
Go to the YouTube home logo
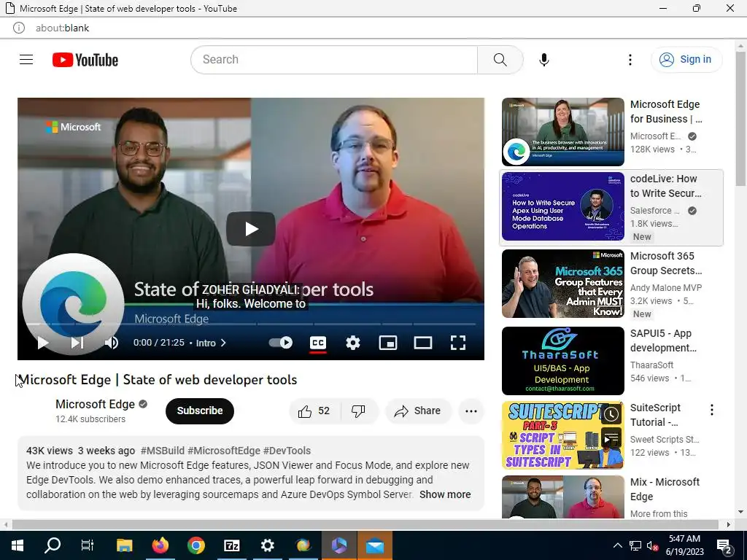click(x=85, y=60)
